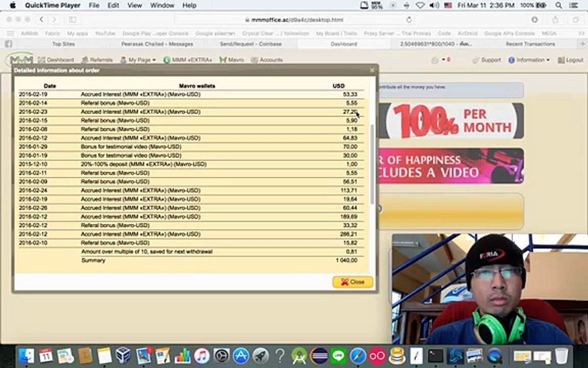This screenshot has width=588, height=368.
Task: Click the 2016-01-29 testimonial video bonus row
Action: coord(191,147)
